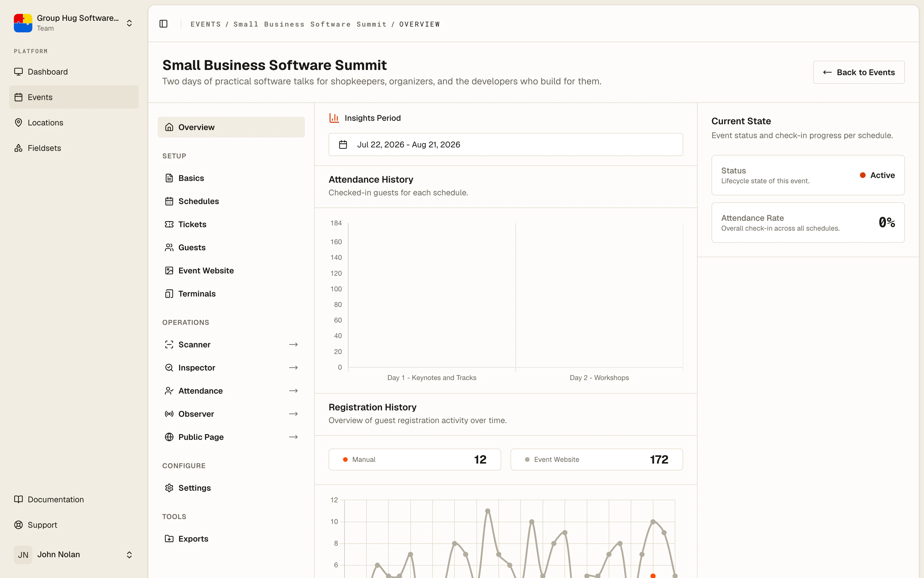Open the Schedules setup page

pos(231,201)
